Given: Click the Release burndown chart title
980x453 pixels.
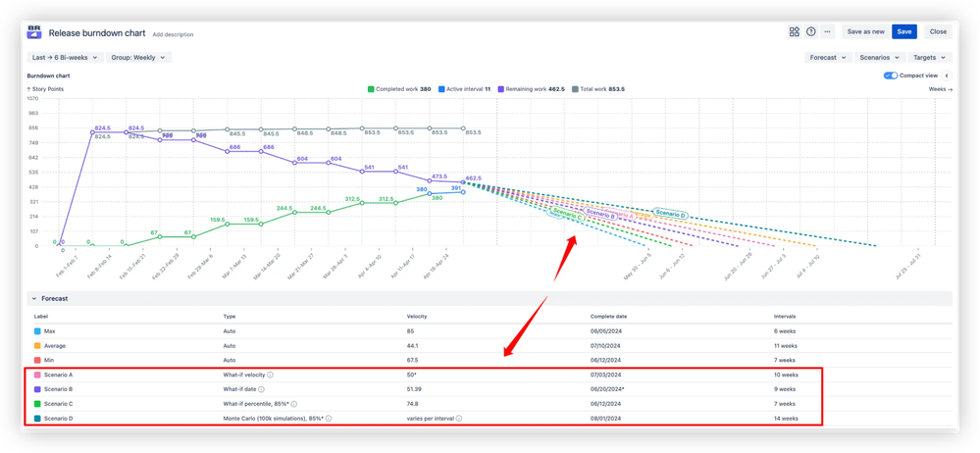Looking at the screenshot, I should click(x=97, y=33).
